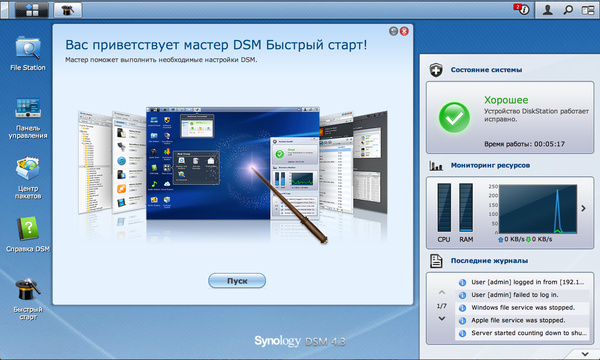600x360 pixels.
Task: Go to next log page arrow
Action: point(442,318)
